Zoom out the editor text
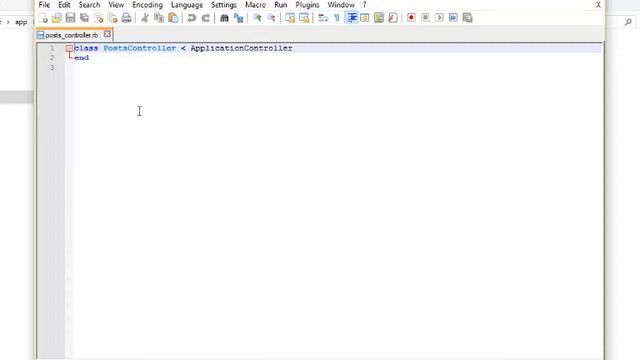The image size is (640, 360). click(271, 18)
